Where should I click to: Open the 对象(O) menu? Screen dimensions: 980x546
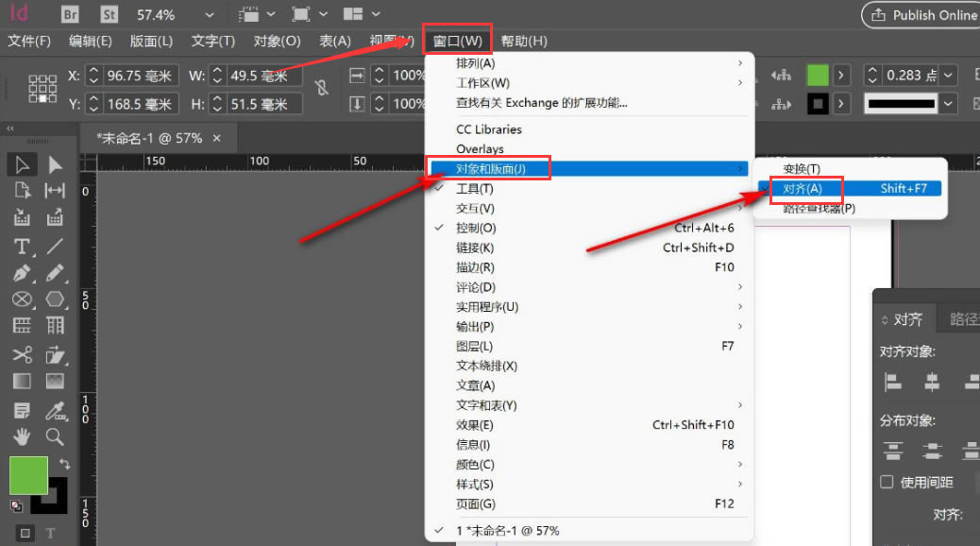click(277, 42)
